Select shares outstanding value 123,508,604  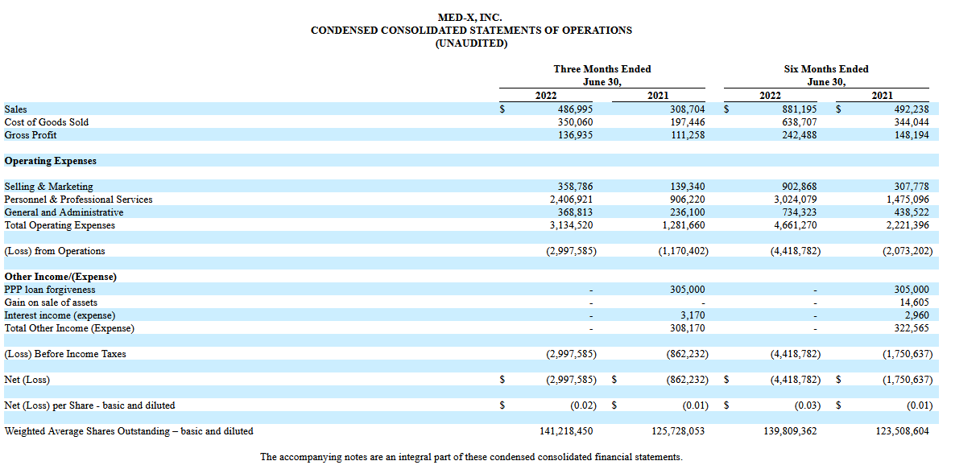click(902, 431)
